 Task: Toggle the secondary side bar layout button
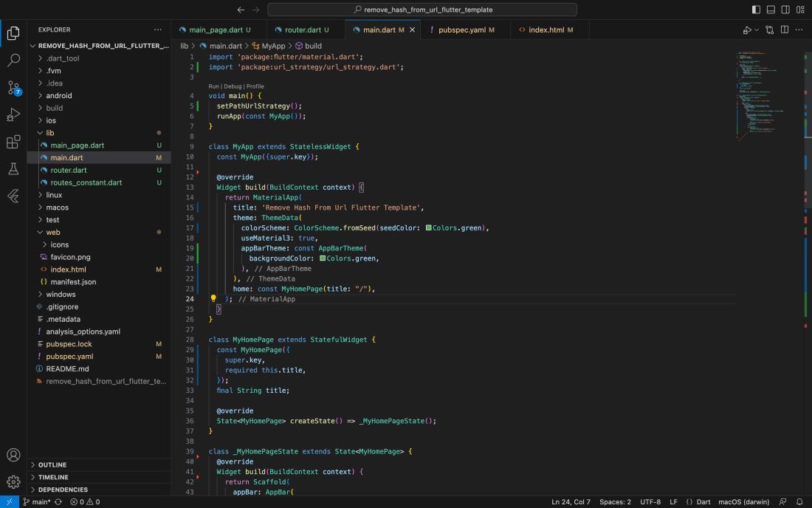[785, 10]
